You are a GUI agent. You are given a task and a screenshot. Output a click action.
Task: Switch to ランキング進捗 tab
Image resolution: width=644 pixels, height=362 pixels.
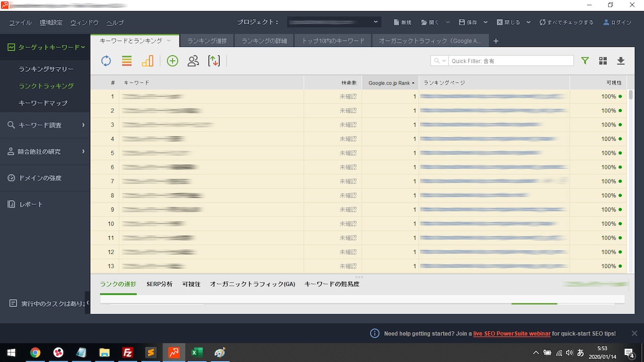207,41
